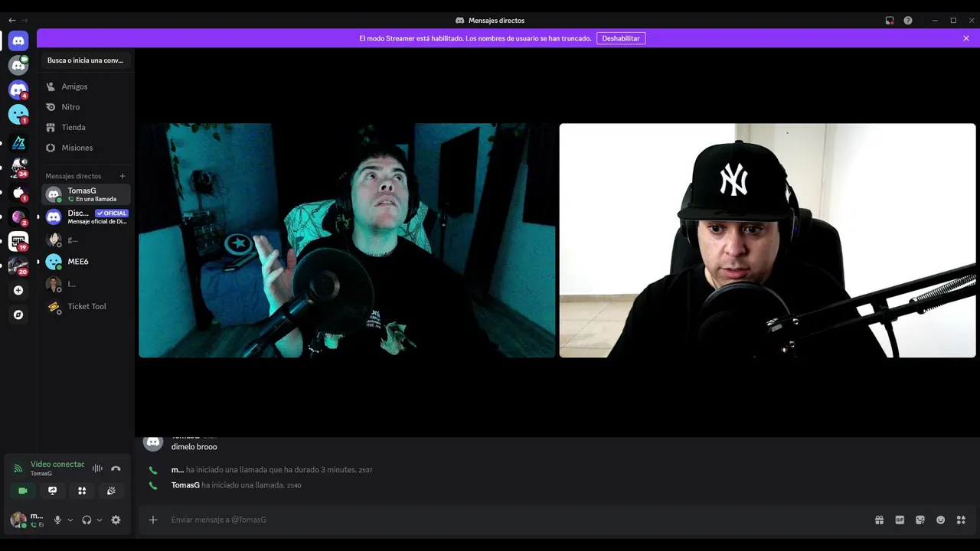This screenshot has width=980, height=551.
Task: Start an activity shapes icon
Action: (82, 491)
